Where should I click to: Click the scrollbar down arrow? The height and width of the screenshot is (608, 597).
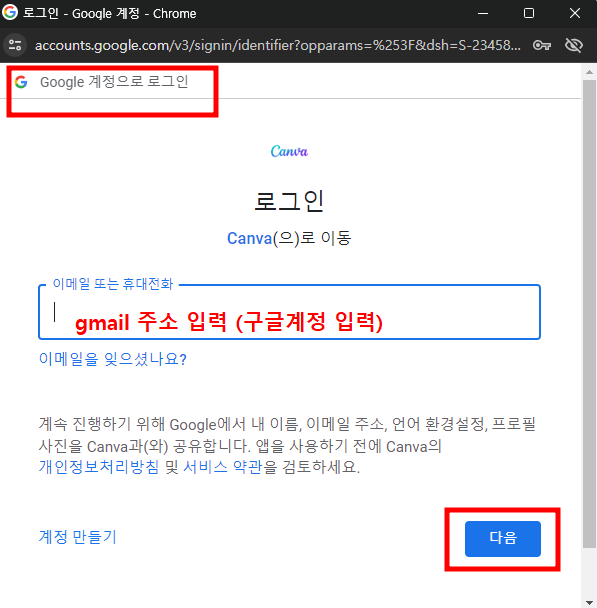(x=589, y=602)
